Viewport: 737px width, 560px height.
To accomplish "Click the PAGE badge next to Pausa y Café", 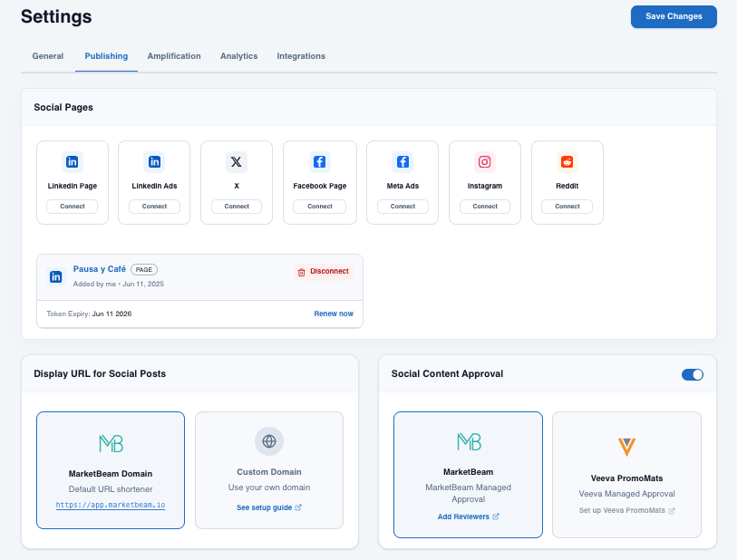I will pyautogui.click(x=144, y=270).
